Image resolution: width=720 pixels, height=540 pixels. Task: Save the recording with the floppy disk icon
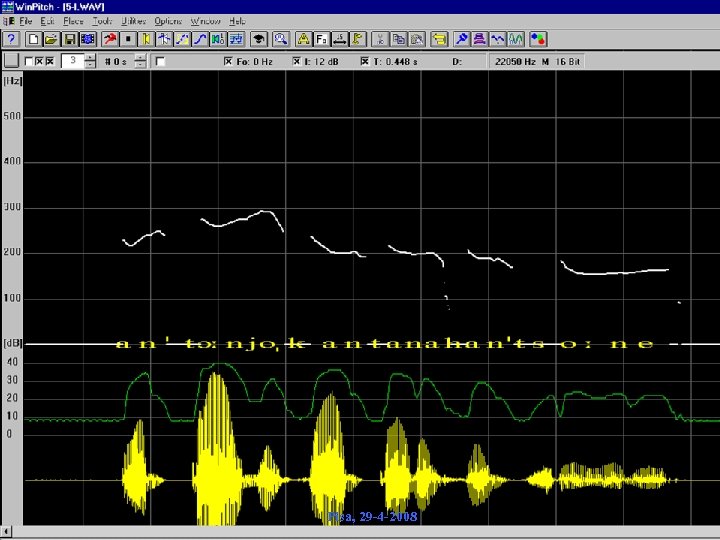(x=70, y=39)
